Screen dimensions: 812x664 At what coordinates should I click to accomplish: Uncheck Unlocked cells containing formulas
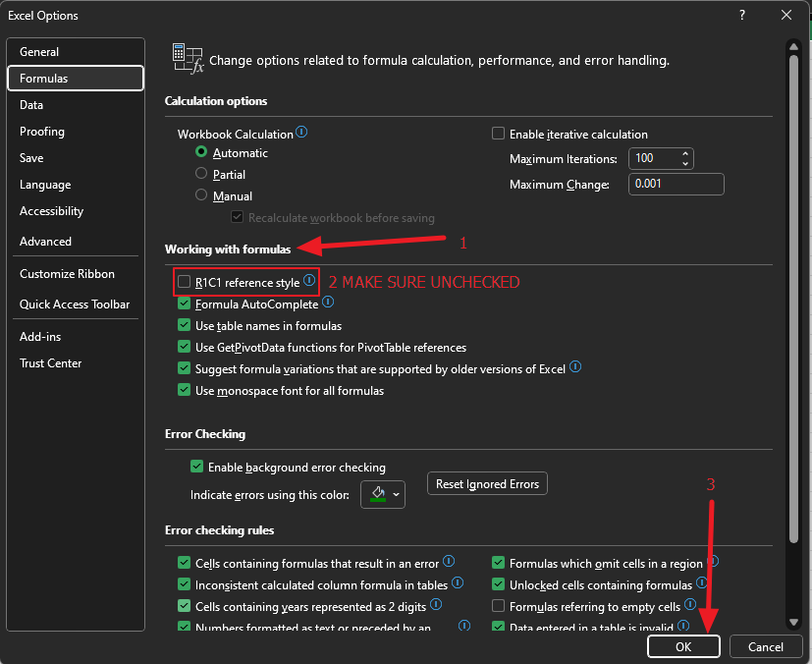pos(498,584)
